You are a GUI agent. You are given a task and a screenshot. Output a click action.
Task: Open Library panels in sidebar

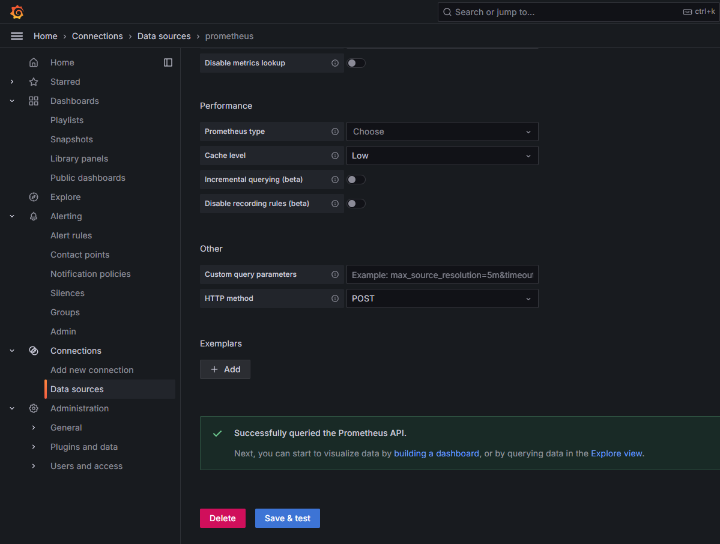(x=79, y=159)
